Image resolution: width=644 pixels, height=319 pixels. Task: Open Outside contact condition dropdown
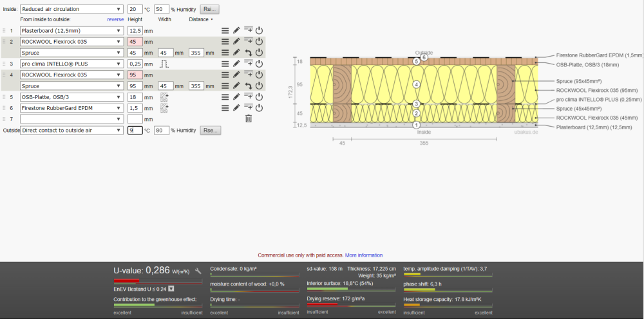click(x=71, y=131)
